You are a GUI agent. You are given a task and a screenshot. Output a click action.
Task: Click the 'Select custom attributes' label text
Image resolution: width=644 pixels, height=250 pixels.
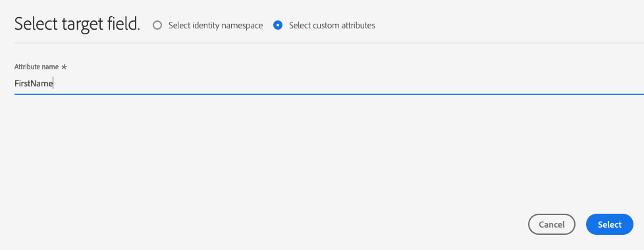tap(332, 26)
